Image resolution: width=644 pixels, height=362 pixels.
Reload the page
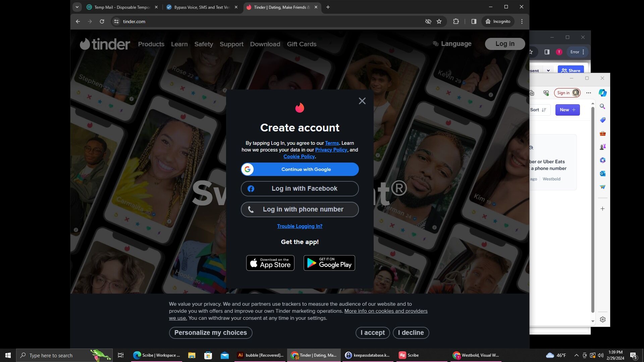click(x=102, y=21)
